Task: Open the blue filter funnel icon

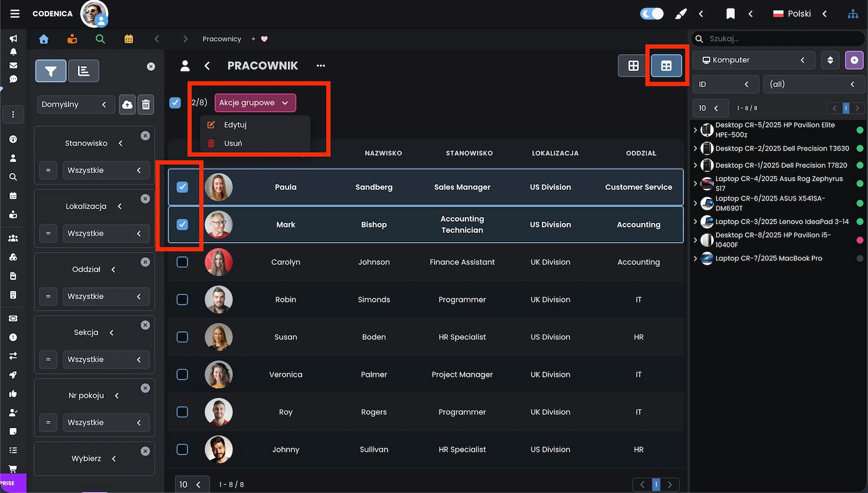Action: [x=50, y=71]
